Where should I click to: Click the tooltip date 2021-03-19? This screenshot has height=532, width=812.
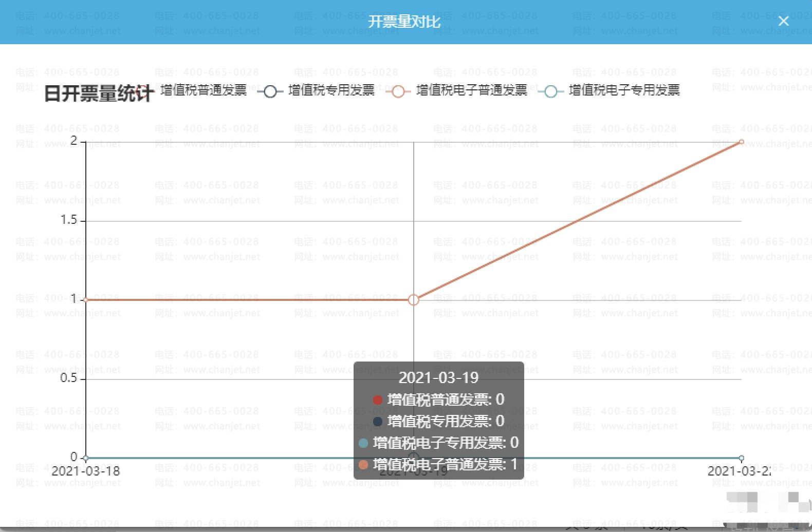click(438, 378)
